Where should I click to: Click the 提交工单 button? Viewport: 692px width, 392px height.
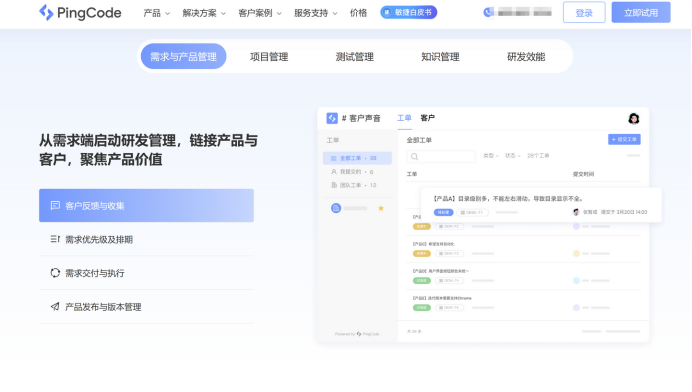point(624,139)
